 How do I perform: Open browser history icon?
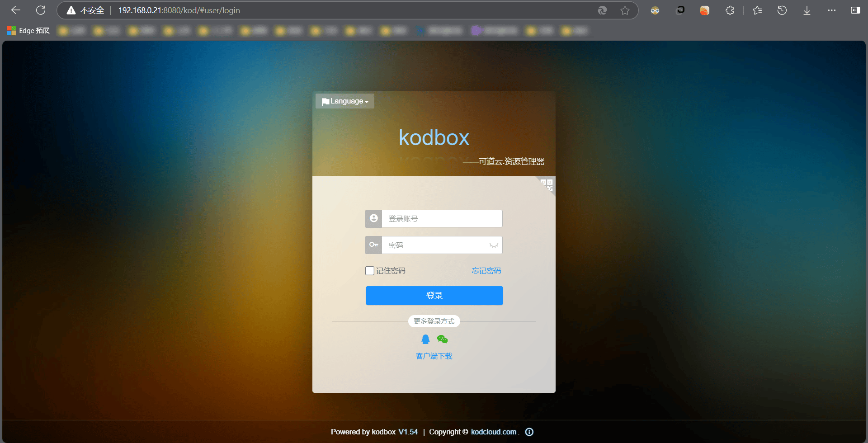click(782, 10)
